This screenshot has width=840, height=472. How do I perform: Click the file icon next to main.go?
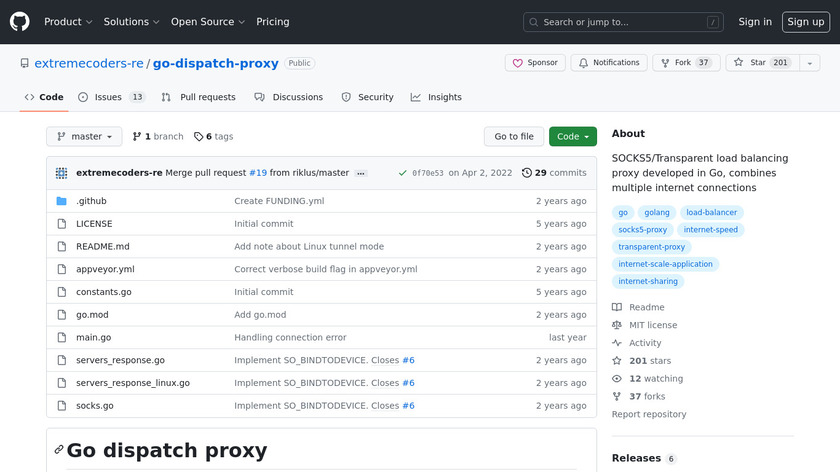click(x=62, y=338)
